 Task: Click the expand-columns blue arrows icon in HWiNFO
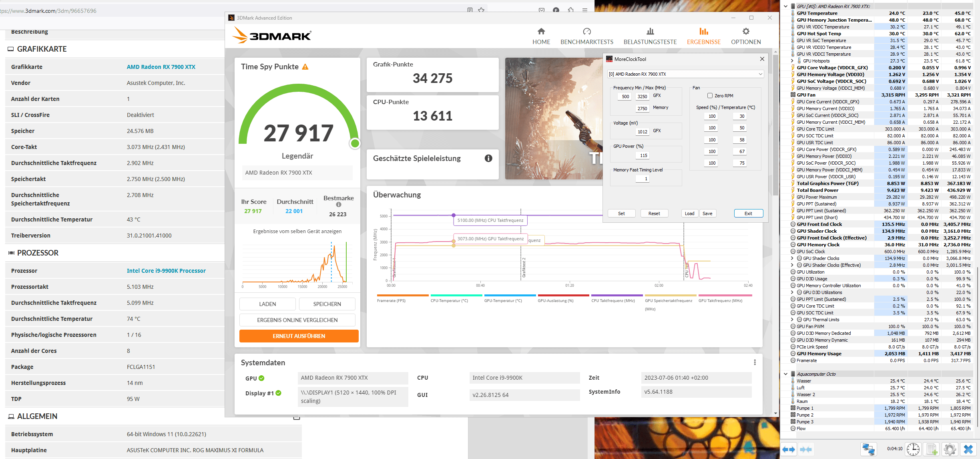point(789,449)
